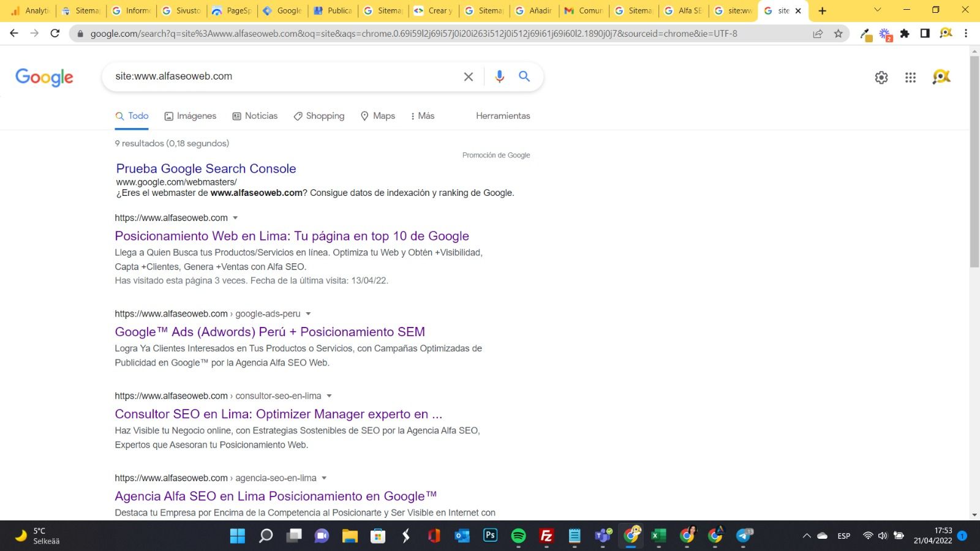Open the Google account avatar
Image resolution: width=980 pixels, height=551 pixels.
point(941,77)
